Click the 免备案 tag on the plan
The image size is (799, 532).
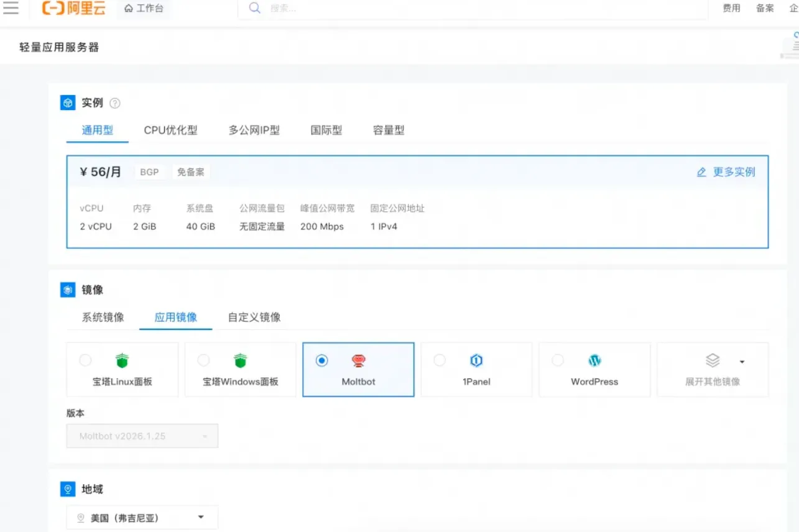click(x=191, y=172)
